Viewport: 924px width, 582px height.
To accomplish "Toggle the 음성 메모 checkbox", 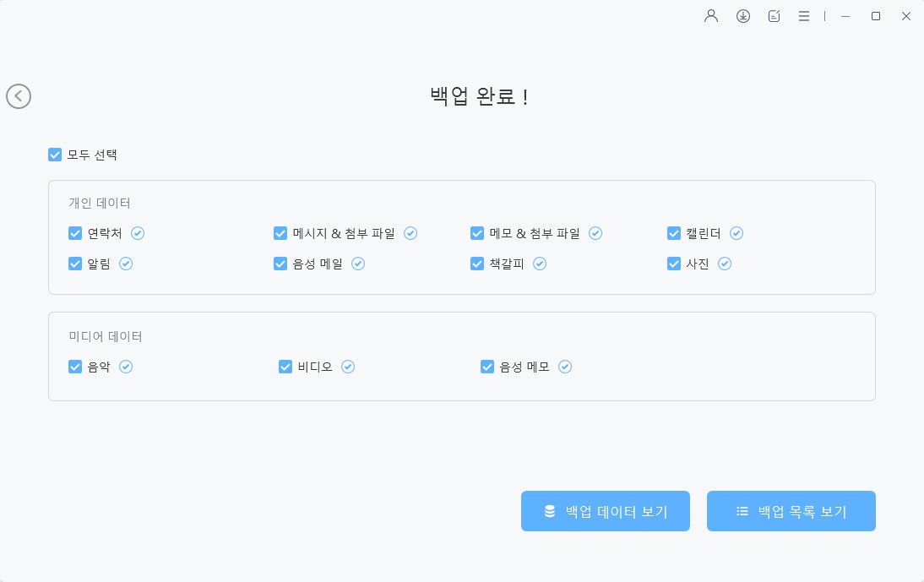I will tap(487, 367).
